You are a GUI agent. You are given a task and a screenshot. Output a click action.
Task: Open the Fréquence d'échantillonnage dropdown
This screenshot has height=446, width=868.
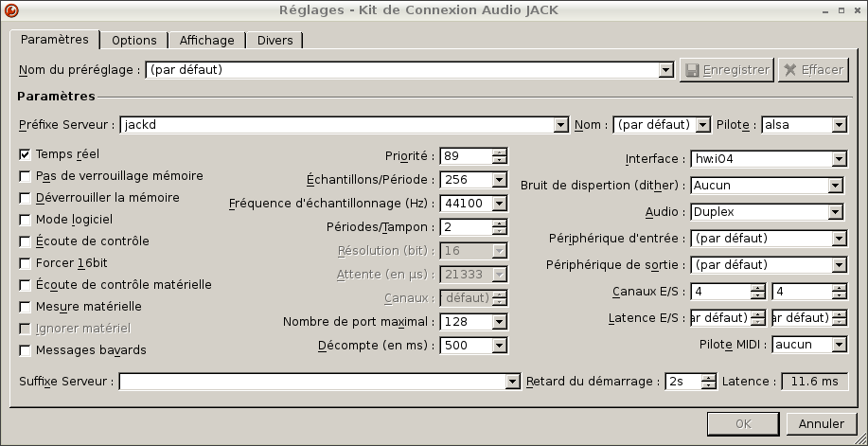tap(499, 204)
